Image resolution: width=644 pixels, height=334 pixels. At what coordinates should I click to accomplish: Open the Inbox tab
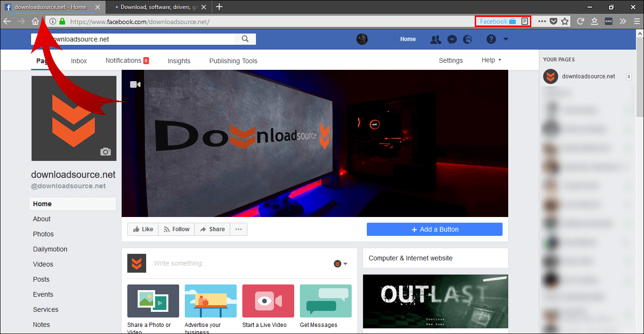[79, 61]
